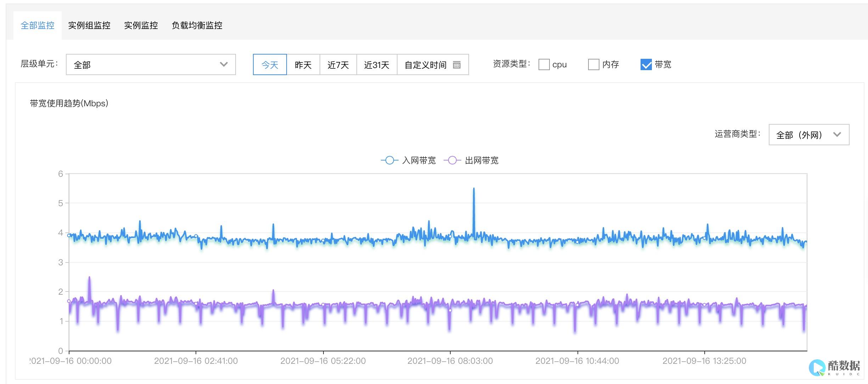Expand the 层级单元 dropdown showing 全部
This screenshot has width=868, height=384.
[151, 64]
